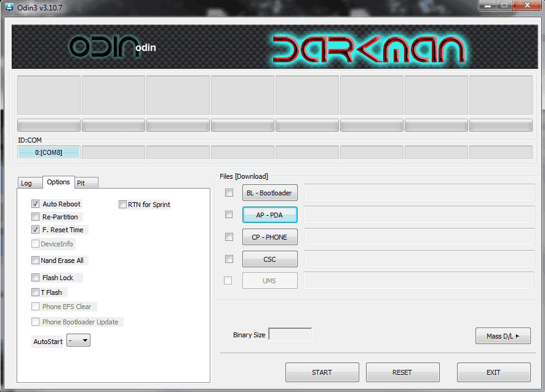
Task: Open the Pit tab
Action: 86,183
